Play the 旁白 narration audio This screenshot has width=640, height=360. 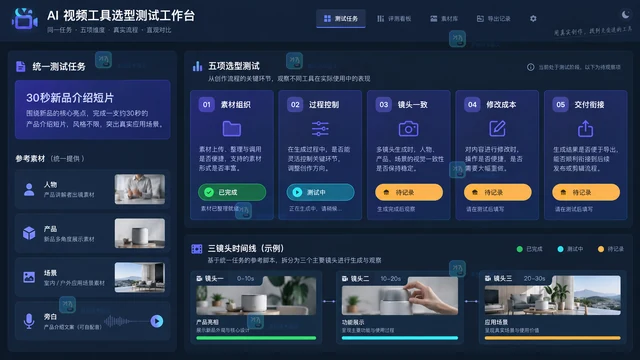tap(157, 321)
